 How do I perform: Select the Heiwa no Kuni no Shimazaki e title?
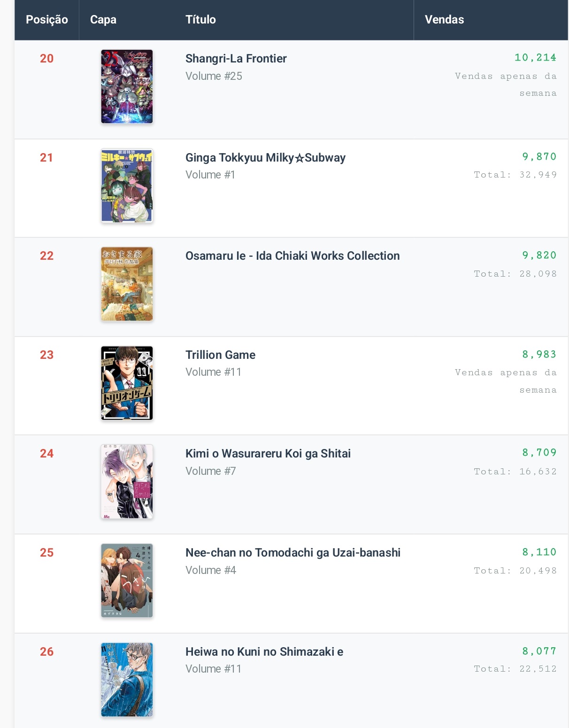click(264, 652)
